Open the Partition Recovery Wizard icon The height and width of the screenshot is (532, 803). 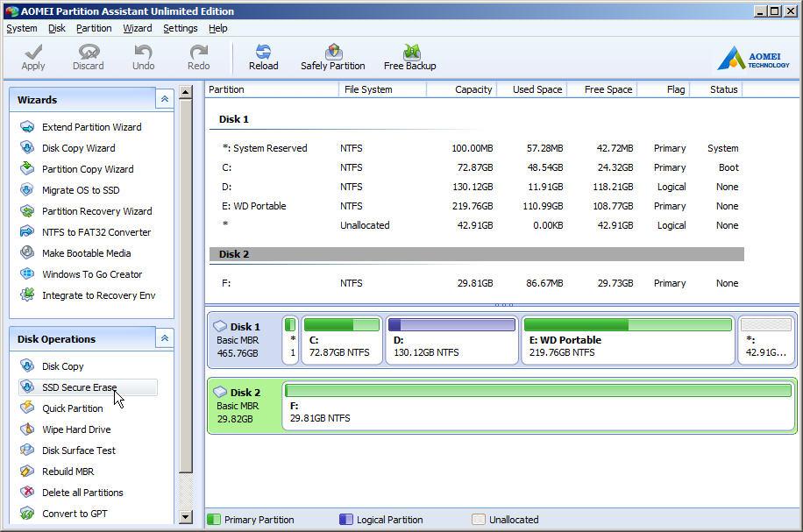[27, 210]
